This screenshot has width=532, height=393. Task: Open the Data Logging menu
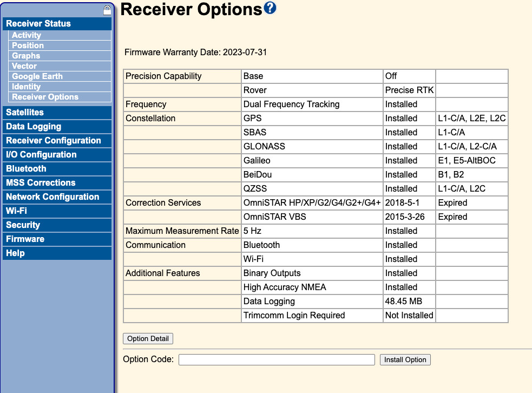(57, 127)
